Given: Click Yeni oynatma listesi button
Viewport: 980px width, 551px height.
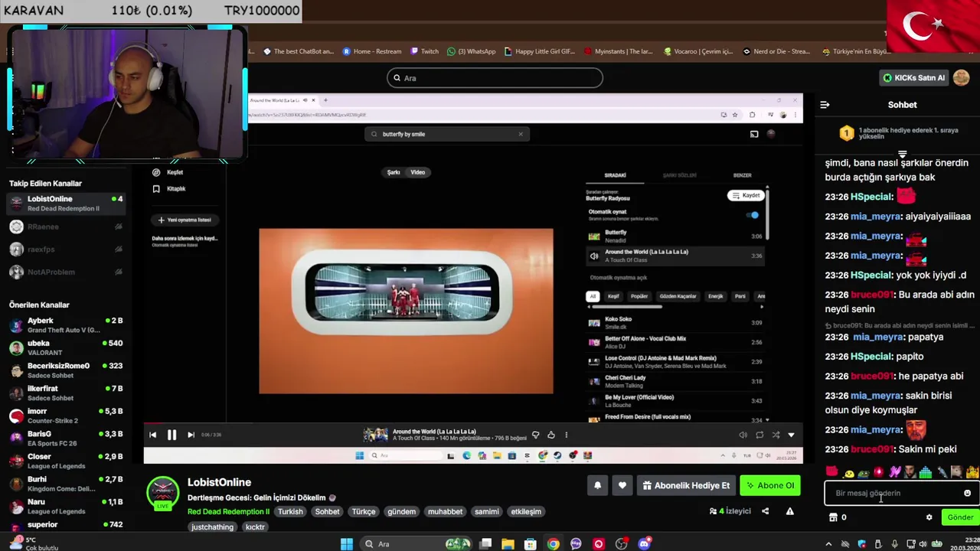Looking at the screenshot, I should pos(185,220).
